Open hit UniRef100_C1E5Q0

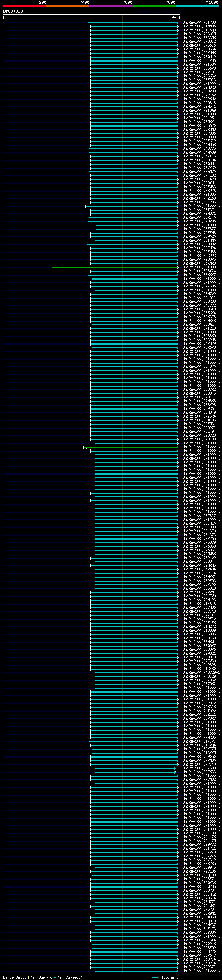coord(199,30)
